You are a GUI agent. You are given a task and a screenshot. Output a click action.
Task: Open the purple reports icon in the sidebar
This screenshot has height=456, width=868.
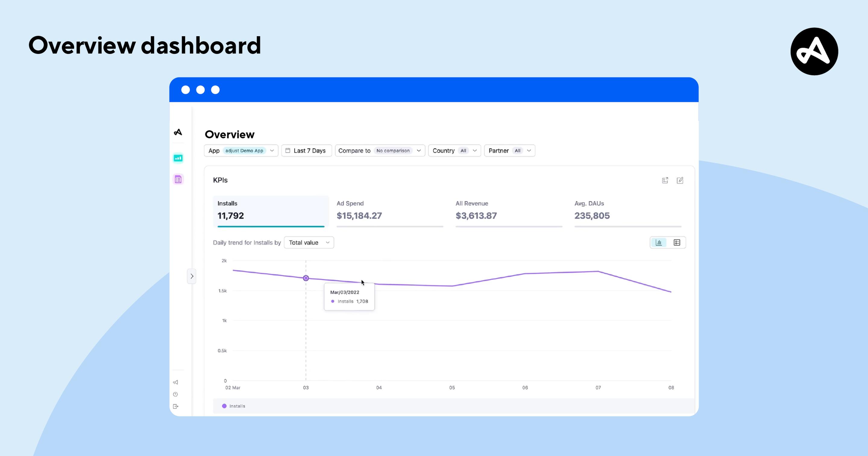click(178, 179)
